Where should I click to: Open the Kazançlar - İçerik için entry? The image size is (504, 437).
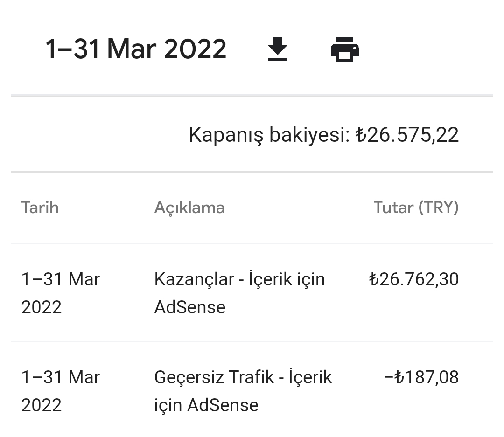pos(239,279)
